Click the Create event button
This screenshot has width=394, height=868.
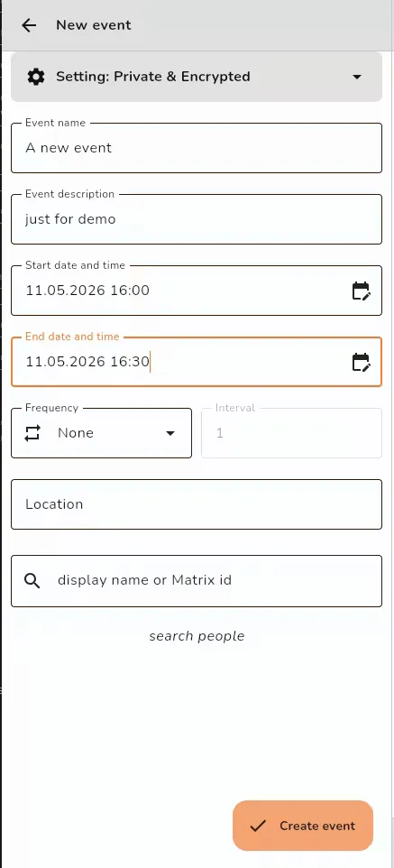pyautogui.click(x=303, y=826)
